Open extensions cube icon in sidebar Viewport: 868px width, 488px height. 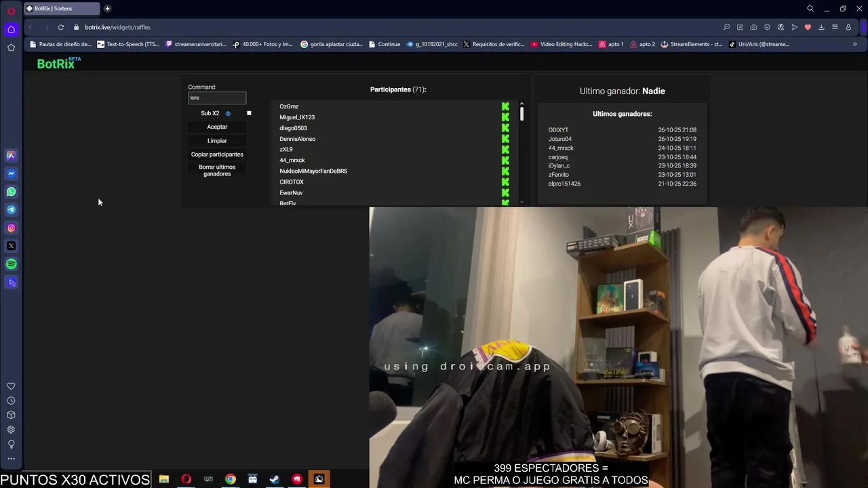point(11,415)
